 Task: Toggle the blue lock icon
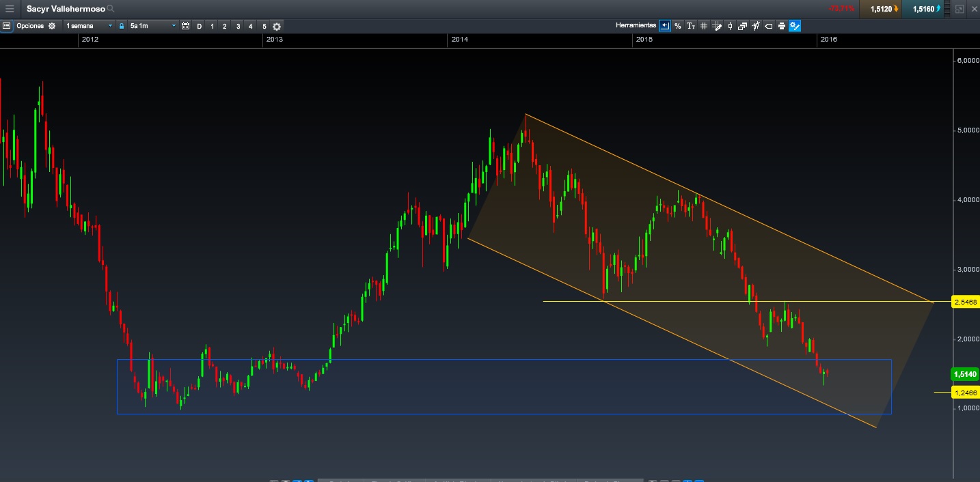[x=122, y=26]
